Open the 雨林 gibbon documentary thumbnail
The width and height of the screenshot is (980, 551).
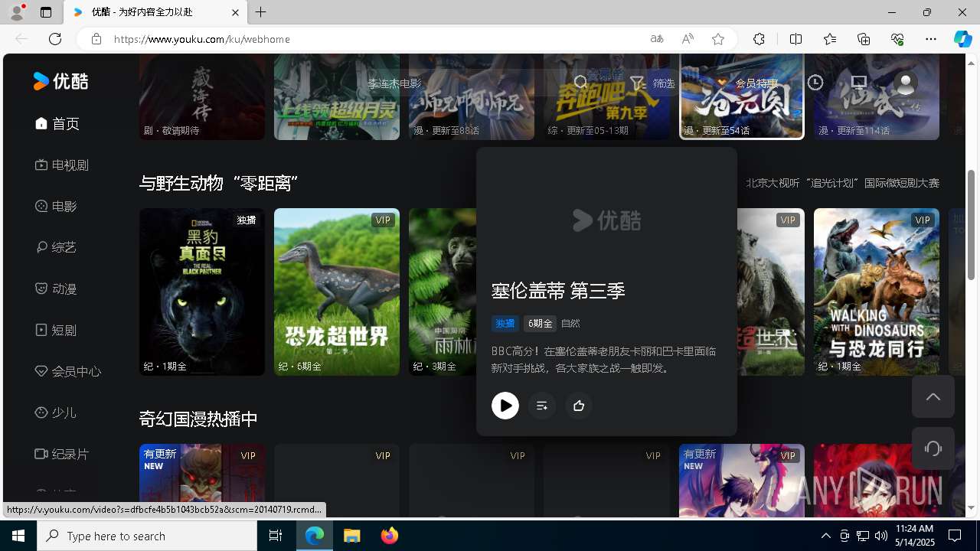pyautogui.click(x=443, y=292)
